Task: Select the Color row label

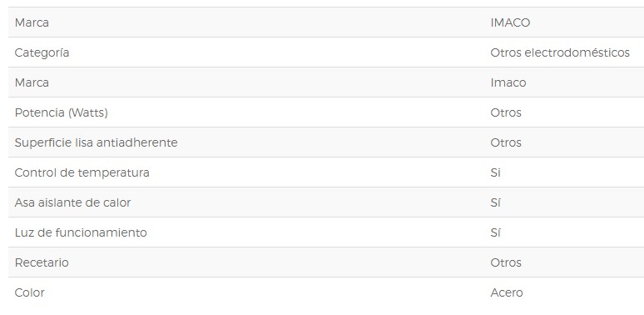Action: pyautogui.click(x=30, y=292)
